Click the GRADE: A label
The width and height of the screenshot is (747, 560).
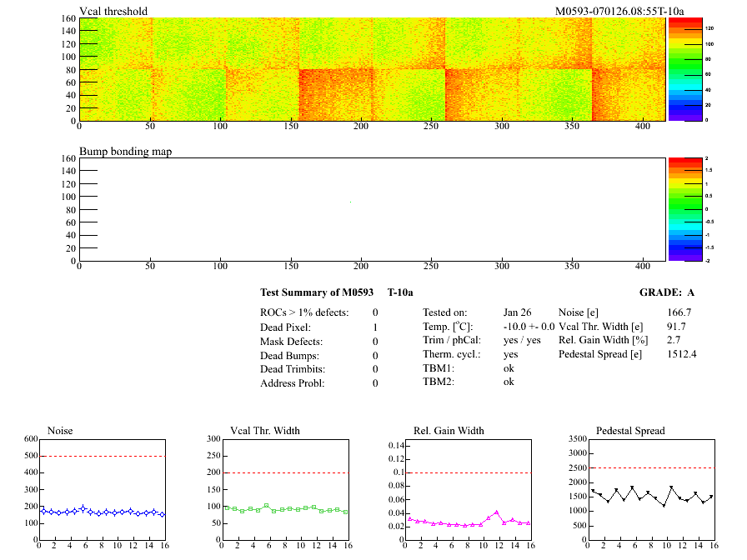(x=668, y=292)
